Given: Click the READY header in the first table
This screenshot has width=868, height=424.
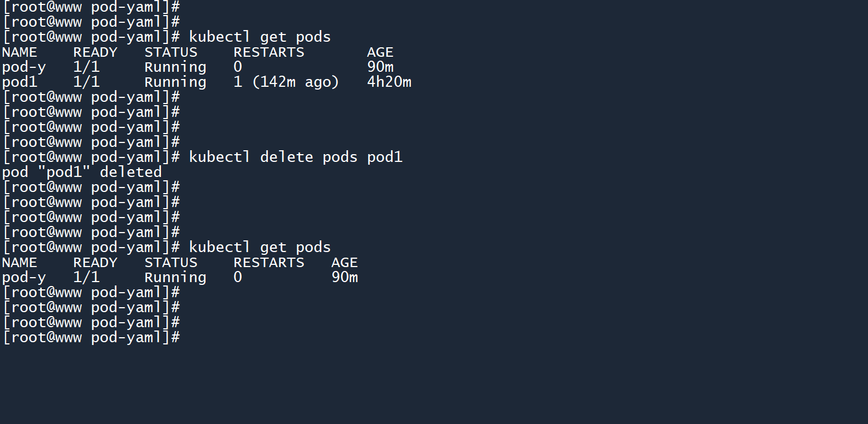Looking at the screenshot, I should click(95, 52).
